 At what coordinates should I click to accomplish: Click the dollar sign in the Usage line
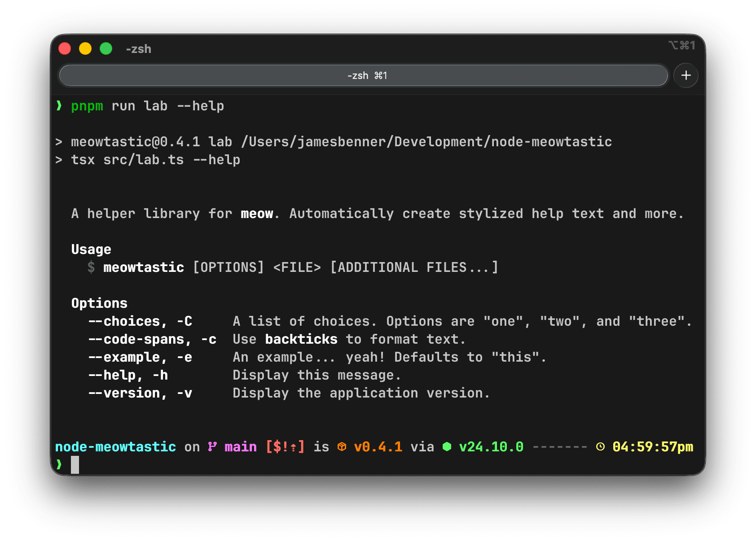(x=91, y=267)
